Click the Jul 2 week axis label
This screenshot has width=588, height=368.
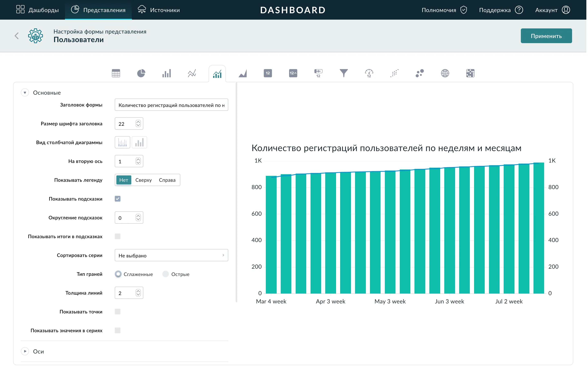509,302
